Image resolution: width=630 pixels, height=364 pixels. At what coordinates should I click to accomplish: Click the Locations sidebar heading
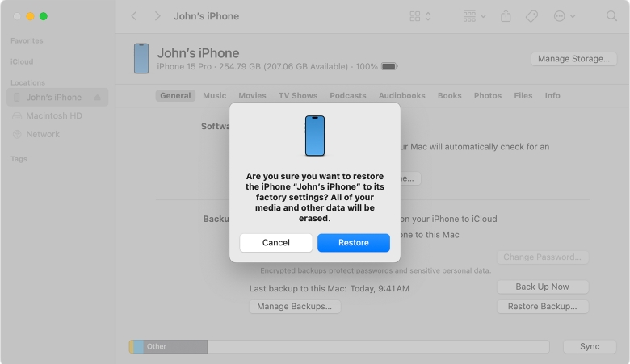point(27,82)
